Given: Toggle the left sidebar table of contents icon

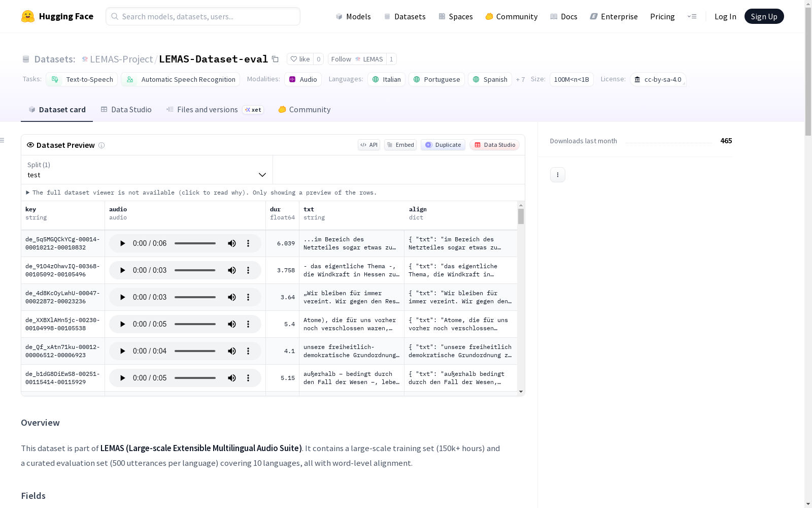Looking at the screenshot, I should (3, 140).
